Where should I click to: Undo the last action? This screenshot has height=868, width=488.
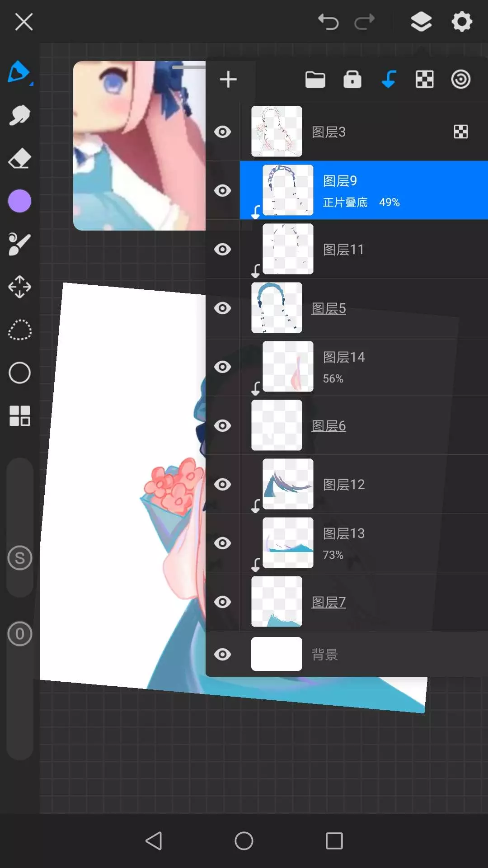(x=328, y=22)
